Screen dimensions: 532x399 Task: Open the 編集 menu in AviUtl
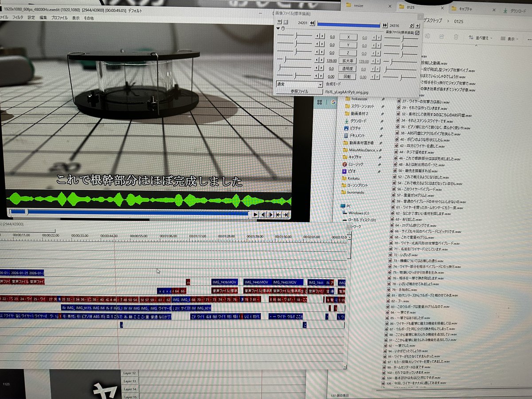[x=43, y=18]
